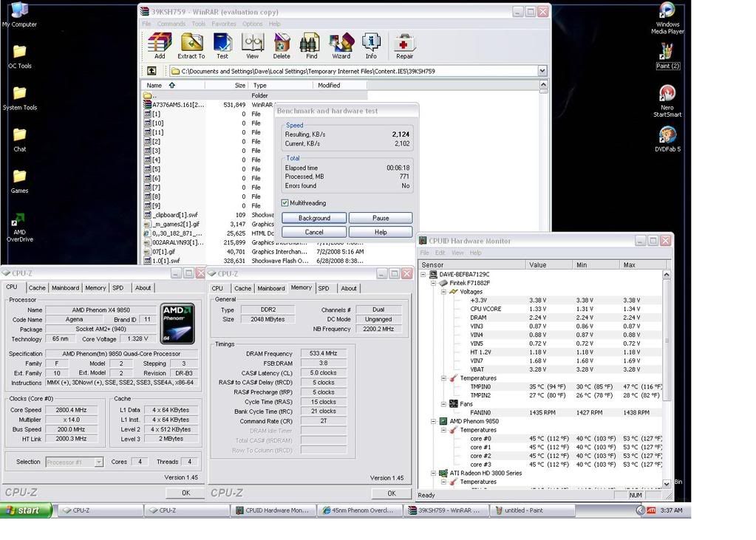Viewport: 756px width, 540px height.
Task: Collapse the ATI Radeon HD 3800 Series node
Action: pos(434,473)
